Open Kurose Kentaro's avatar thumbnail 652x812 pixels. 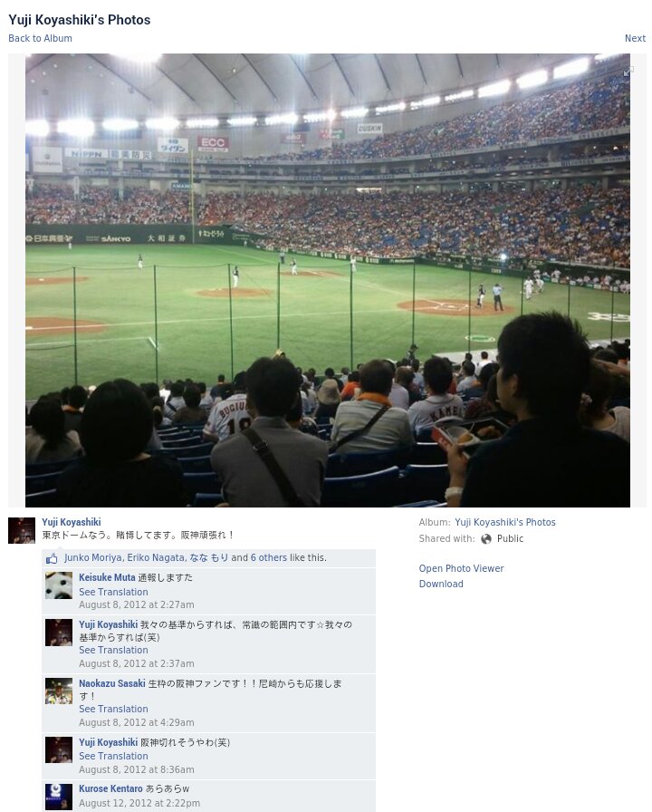point(59,797)
